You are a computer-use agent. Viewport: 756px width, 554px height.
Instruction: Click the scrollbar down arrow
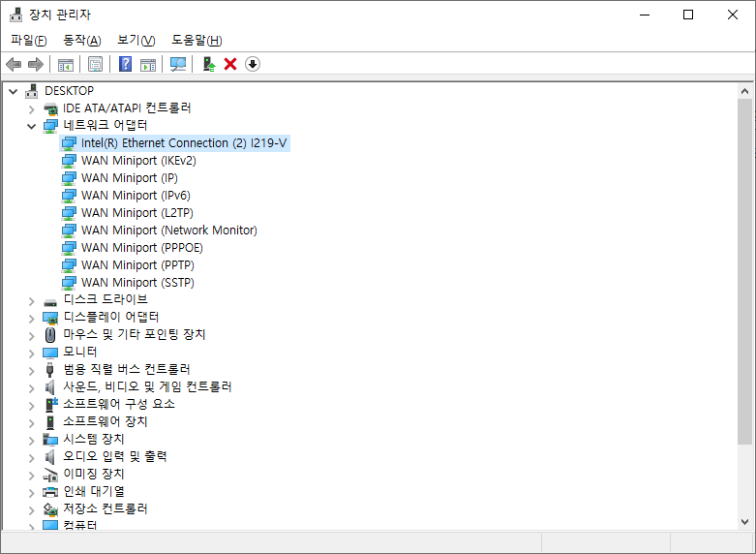744,522
